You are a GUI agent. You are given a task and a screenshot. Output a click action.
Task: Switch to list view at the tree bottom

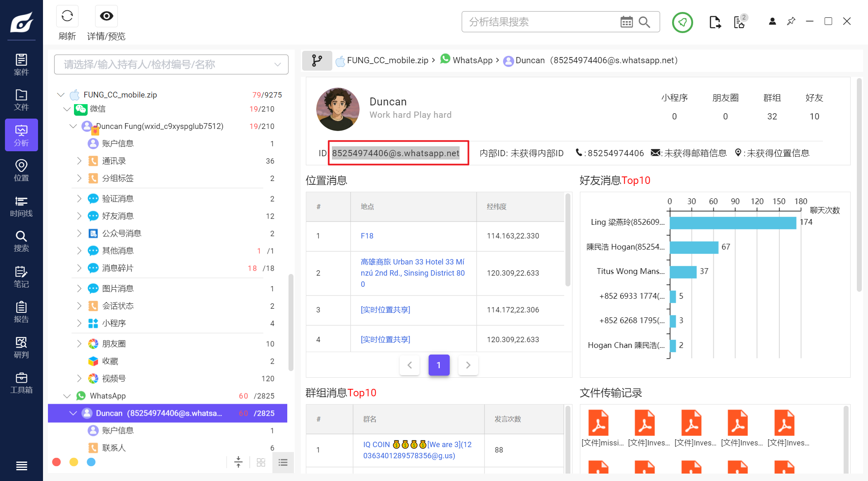(283, 462)
